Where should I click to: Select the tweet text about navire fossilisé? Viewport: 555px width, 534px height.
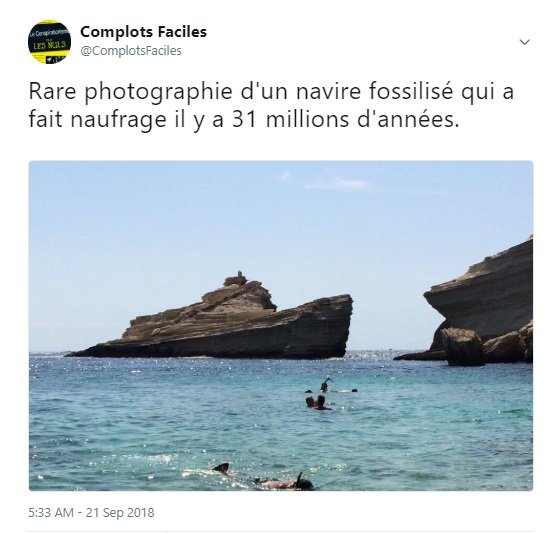pyautogui.click(x=271, y=105)
